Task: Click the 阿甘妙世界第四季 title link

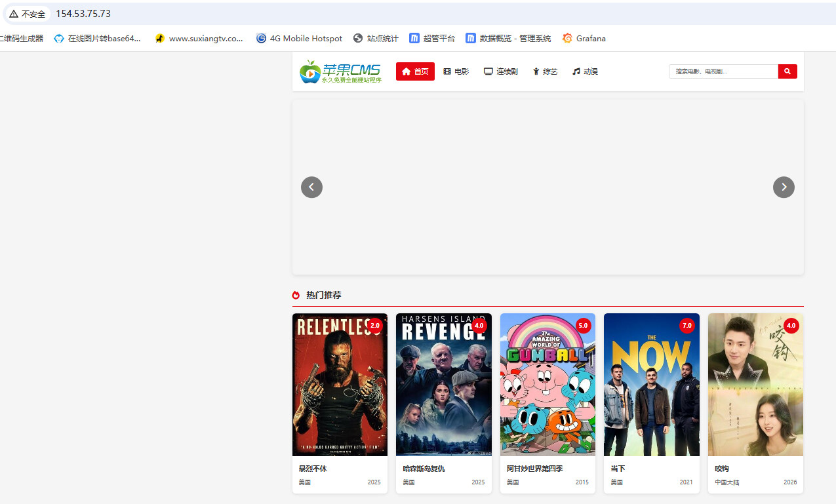Action: click(x=534, y=469)
